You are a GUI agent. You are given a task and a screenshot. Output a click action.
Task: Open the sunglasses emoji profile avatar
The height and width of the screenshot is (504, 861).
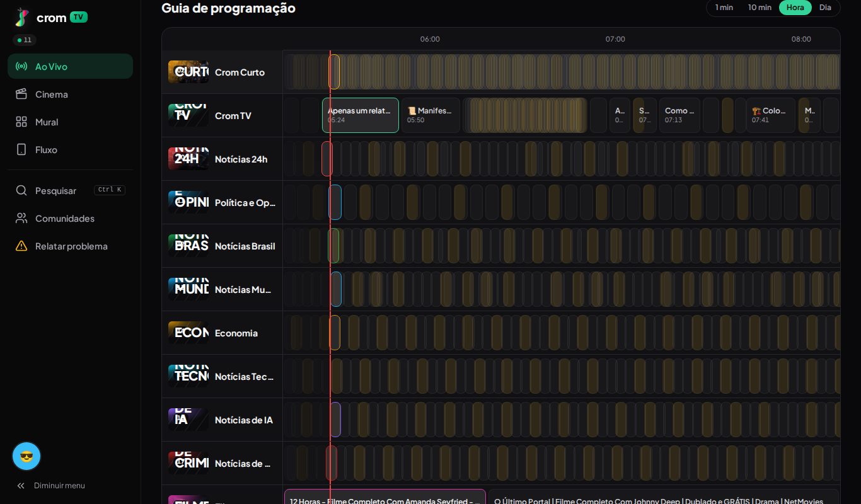[26, 456]
